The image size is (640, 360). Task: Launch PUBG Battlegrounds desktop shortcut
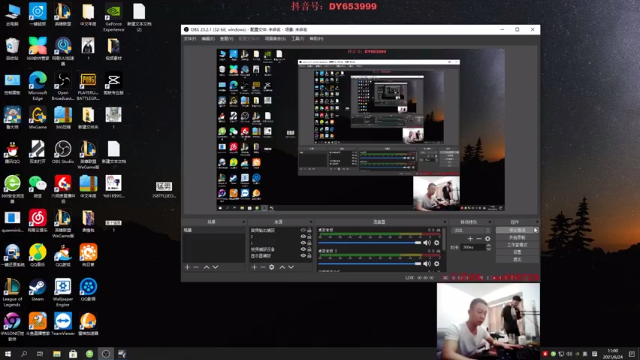tap(88, 86)
